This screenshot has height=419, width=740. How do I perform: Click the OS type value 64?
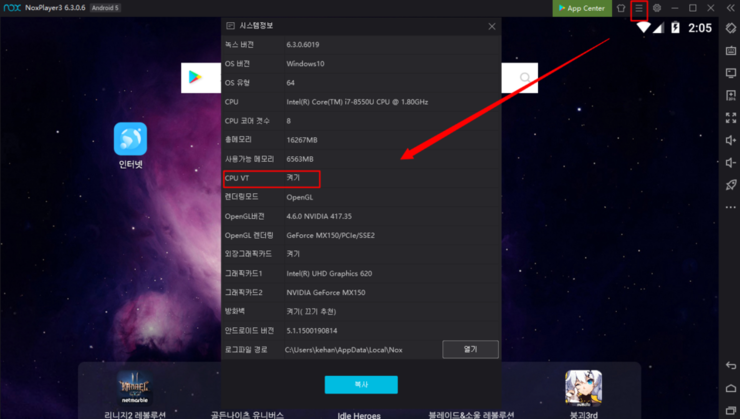[290, 83]
